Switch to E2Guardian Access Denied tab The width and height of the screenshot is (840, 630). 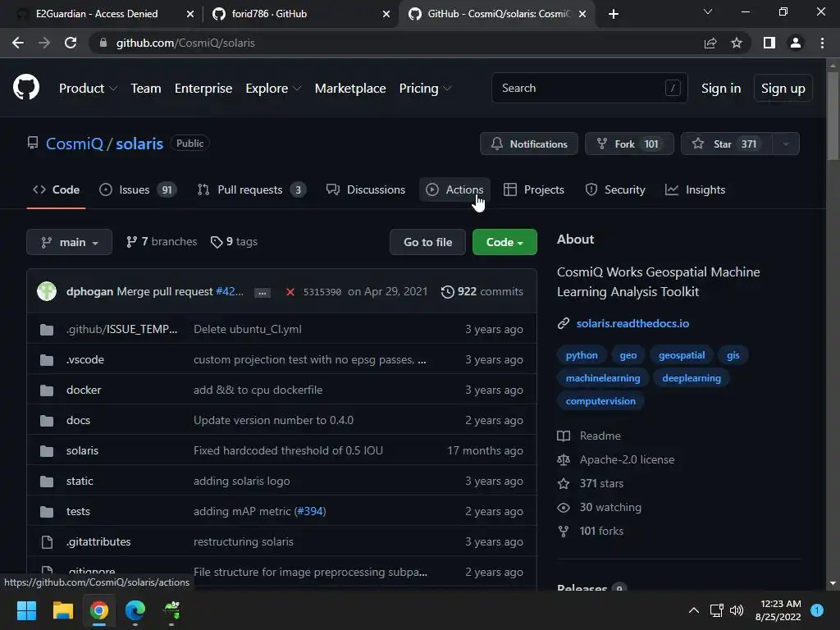point(105,14)
